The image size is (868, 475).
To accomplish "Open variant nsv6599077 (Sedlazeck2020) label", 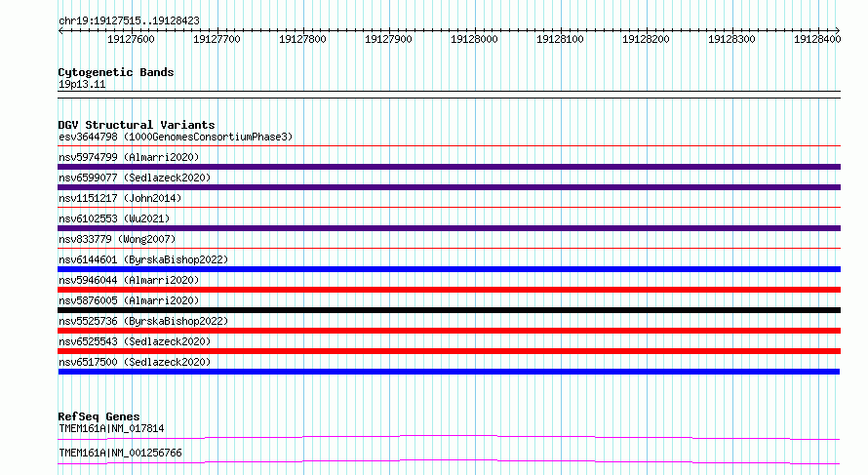I will click(x=135, y=178).
